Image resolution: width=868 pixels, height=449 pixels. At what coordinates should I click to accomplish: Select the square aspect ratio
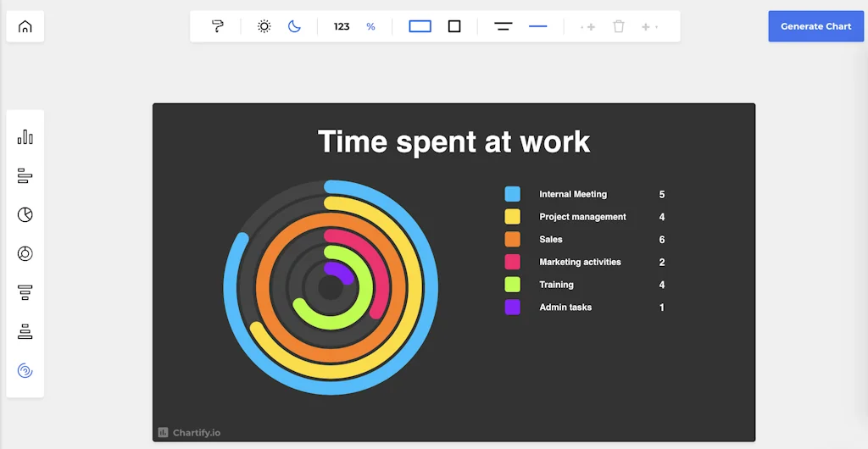point(454,26)
